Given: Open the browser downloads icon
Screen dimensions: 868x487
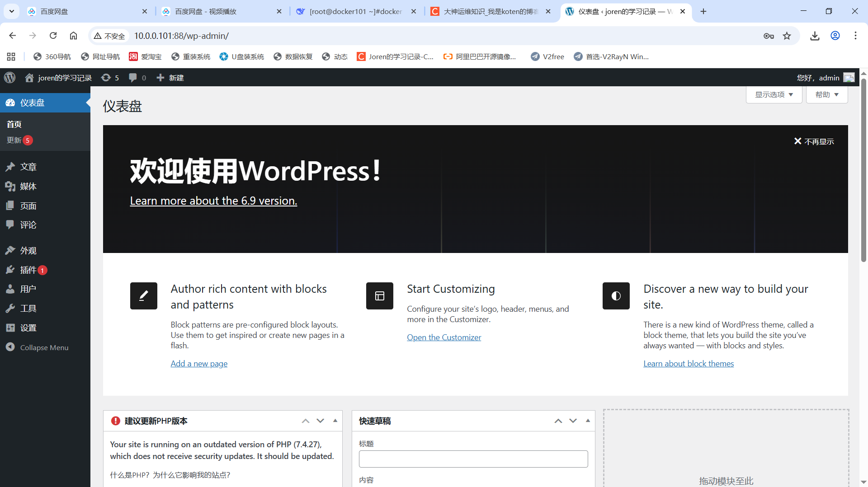Looking at the screenshot, I should pyautogui.click(x=815, y=36).
